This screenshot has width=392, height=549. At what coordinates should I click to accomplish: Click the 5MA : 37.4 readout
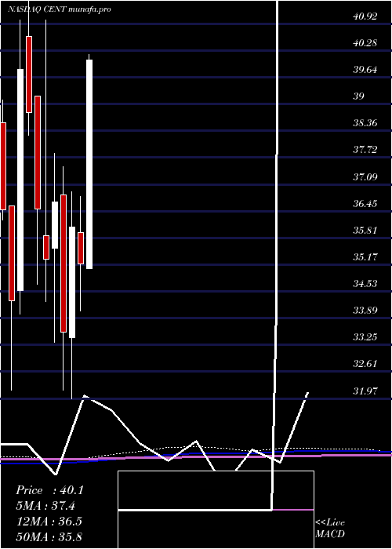(x=45, y=506)
